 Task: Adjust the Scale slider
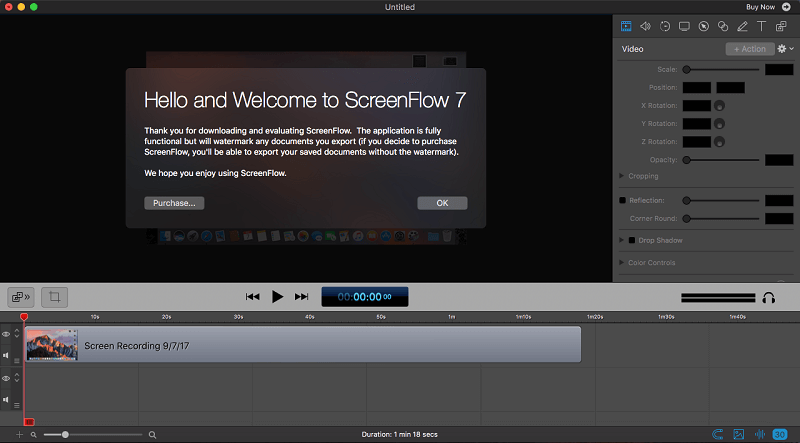pyautogui.click(x=722, y=69)
